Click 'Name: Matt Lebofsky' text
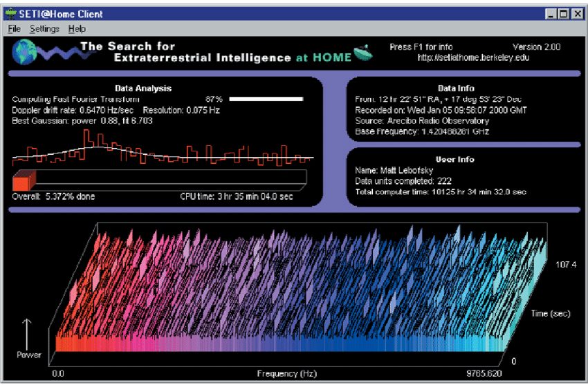This screenshot has height=385, width=588. pos(394,171)
